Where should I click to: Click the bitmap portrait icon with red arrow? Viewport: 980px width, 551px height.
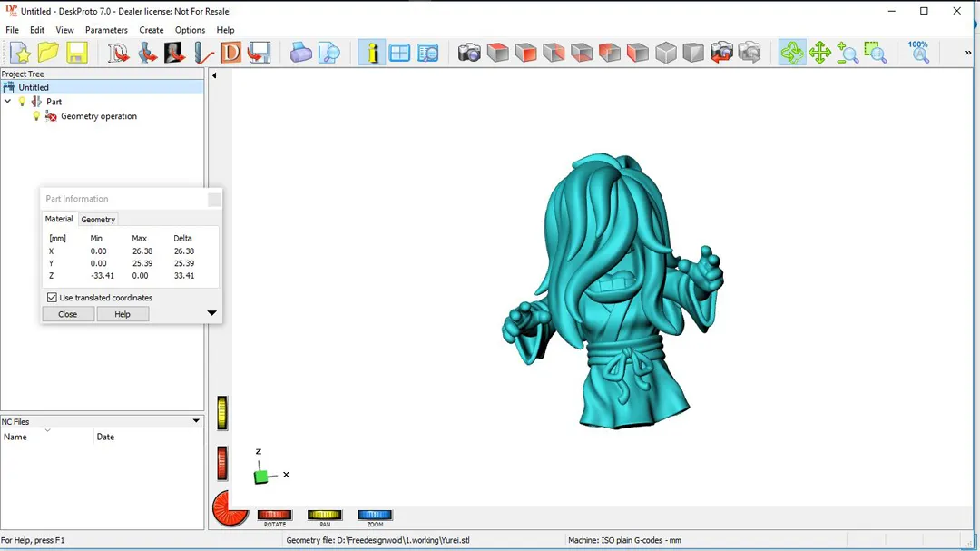click(174, 53)
